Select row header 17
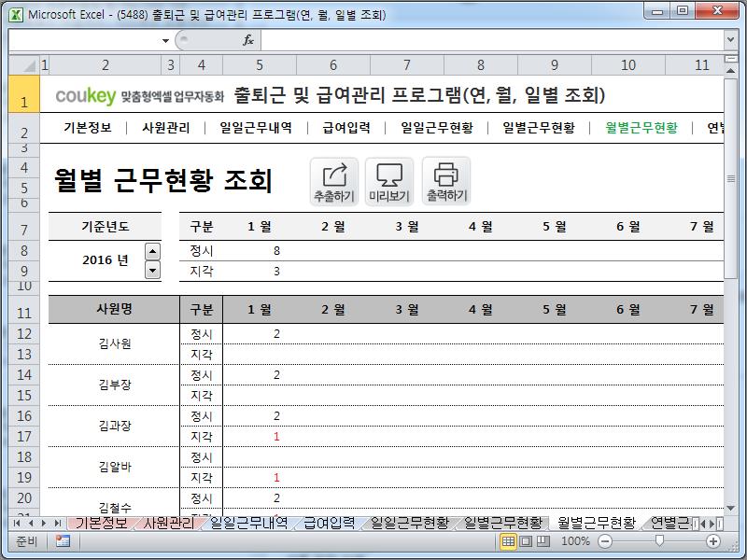 click(24, 436)
